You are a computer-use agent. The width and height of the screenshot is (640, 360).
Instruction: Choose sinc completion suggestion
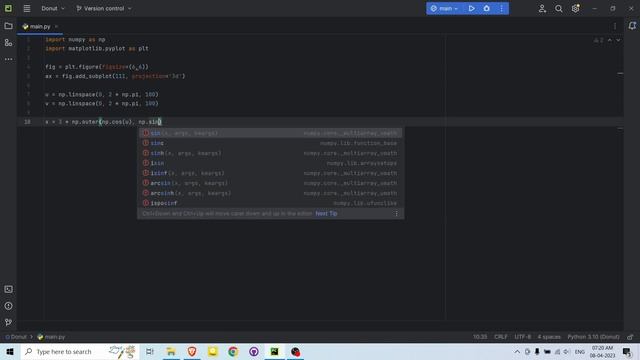[x=270, y=143]
